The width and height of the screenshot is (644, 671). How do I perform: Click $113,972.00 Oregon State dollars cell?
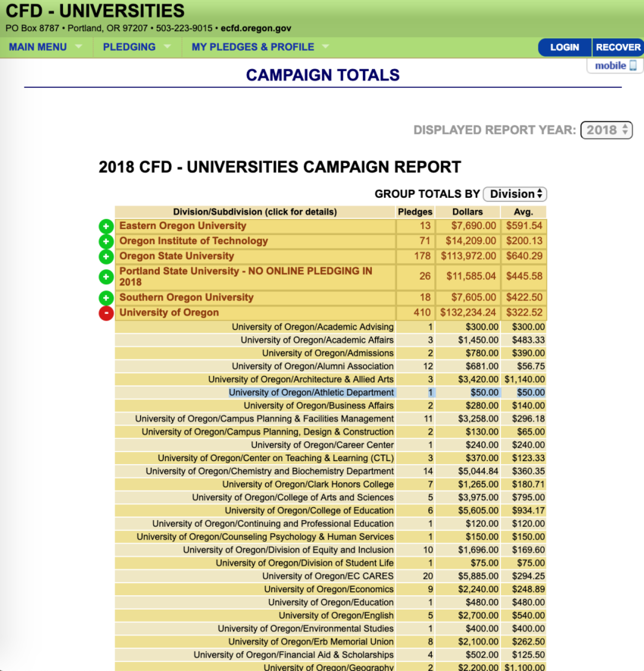click(x=468, y=256)
